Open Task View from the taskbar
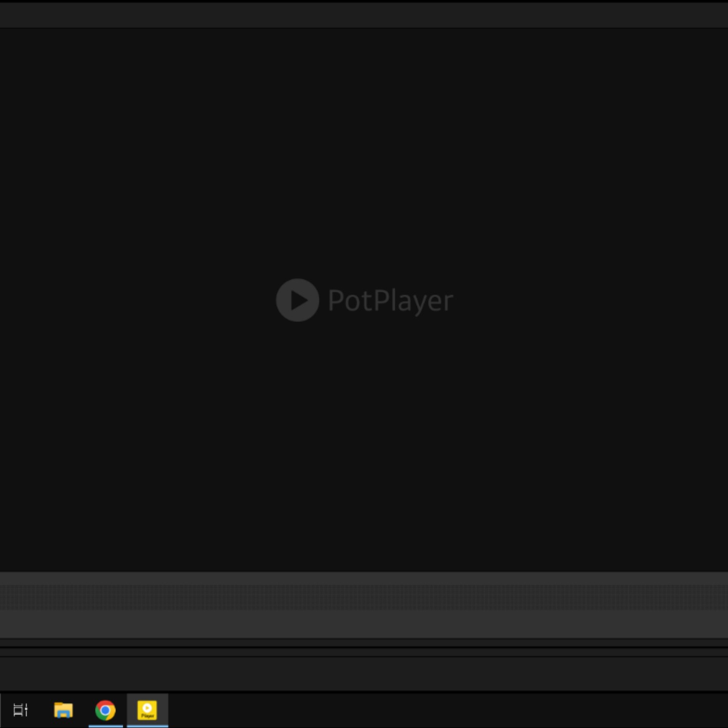Screen dimensions: 728x728 (20, 710)
